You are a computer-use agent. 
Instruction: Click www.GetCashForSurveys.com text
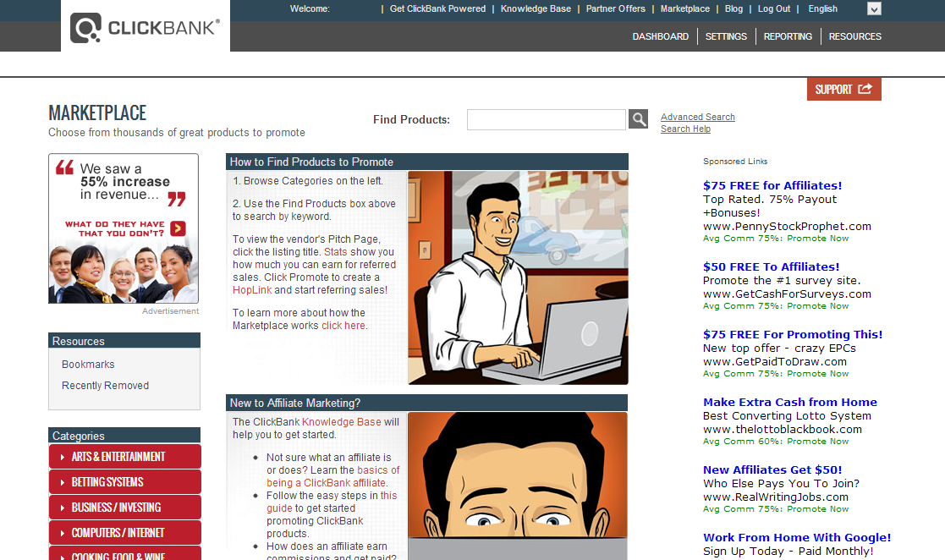pyautogui.click(x=787, y=294)
